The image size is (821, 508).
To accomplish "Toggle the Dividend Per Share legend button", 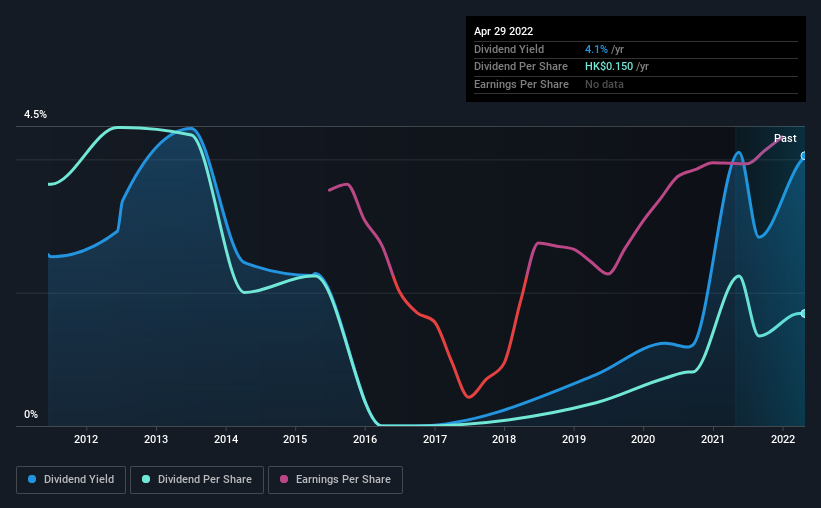I will coord(197,480).
